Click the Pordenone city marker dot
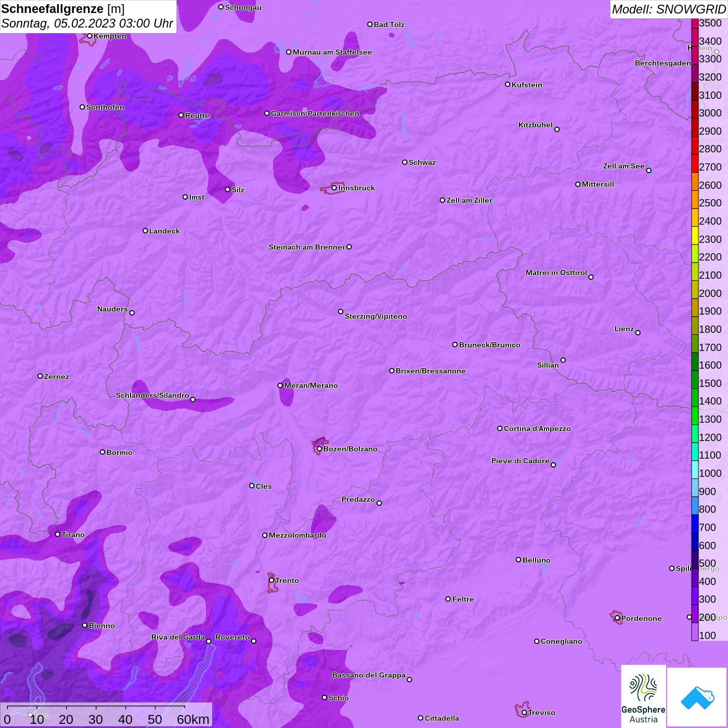The height and width of the screenshot is (728, 728). [617, 618]
